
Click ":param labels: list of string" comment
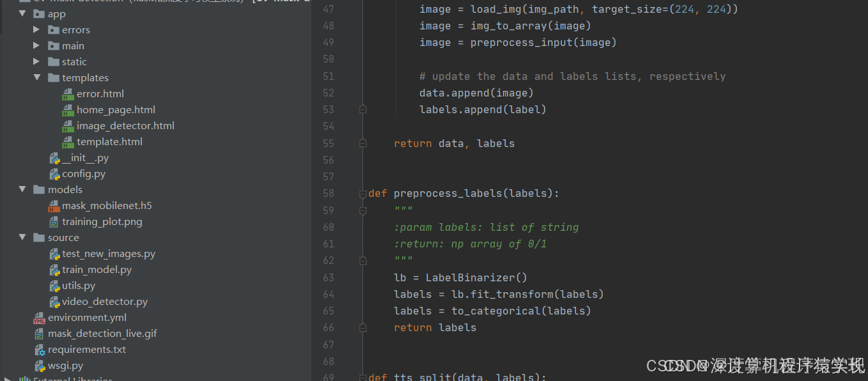(486, 227)
